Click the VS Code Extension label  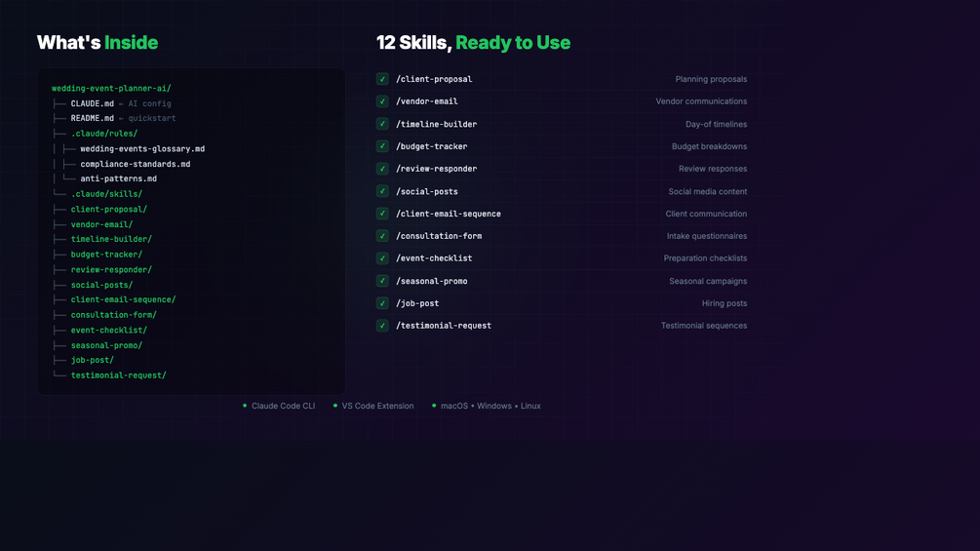tap(377, 406)
